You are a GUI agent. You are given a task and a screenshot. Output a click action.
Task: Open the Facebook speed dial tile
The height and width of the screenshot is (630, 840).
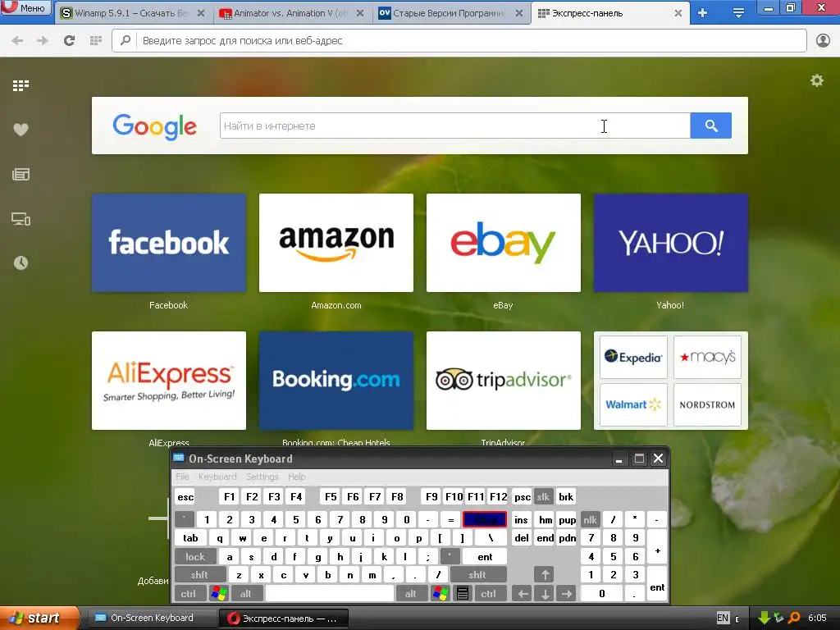[169, 243]
